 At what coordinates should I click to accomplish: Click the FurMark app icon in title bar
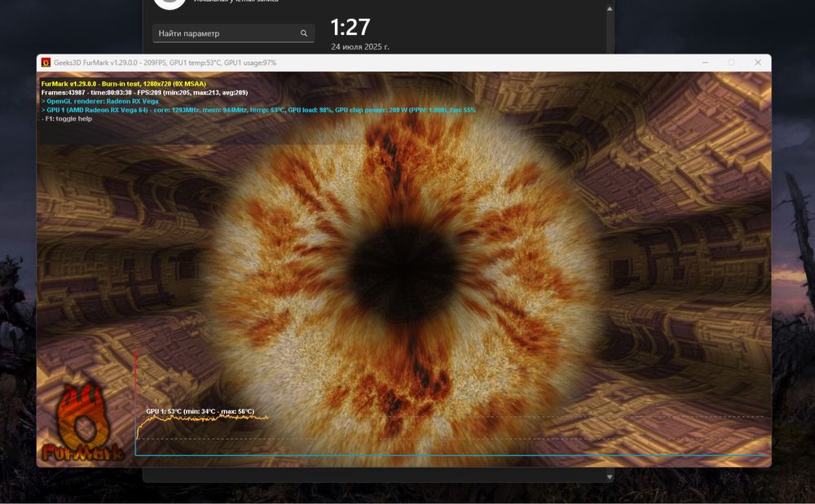[x=46, y=63]
